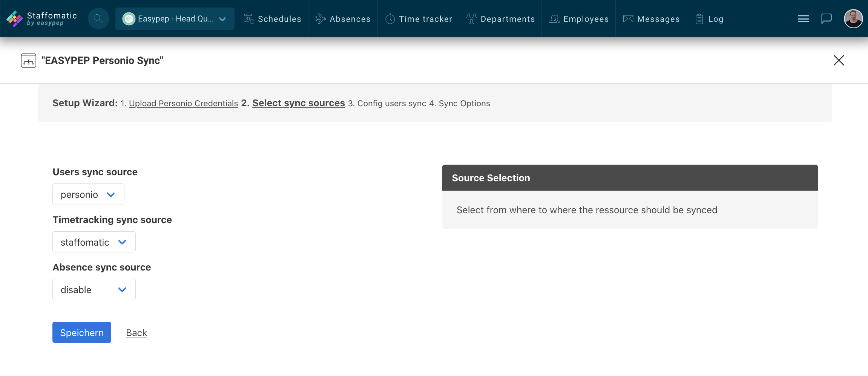Click the Absences airplane icon
This screenshot has width=868, height=376.
click(321, 19)
